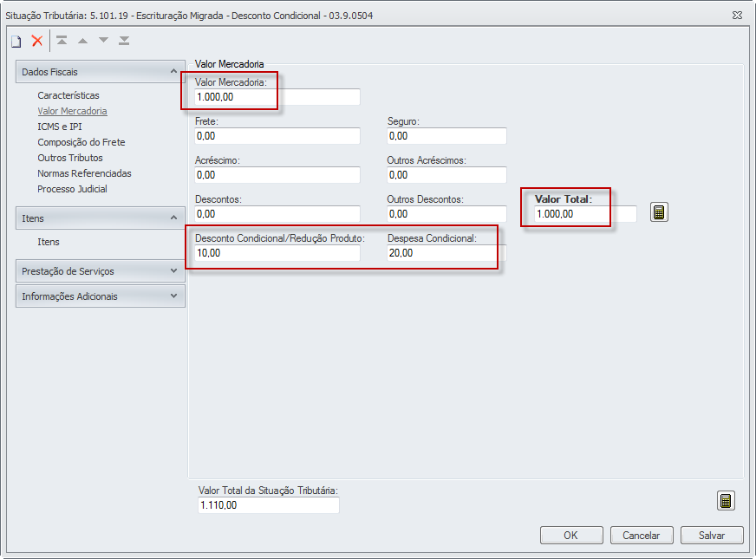Go to Outros Tributos

coord(70,158)
